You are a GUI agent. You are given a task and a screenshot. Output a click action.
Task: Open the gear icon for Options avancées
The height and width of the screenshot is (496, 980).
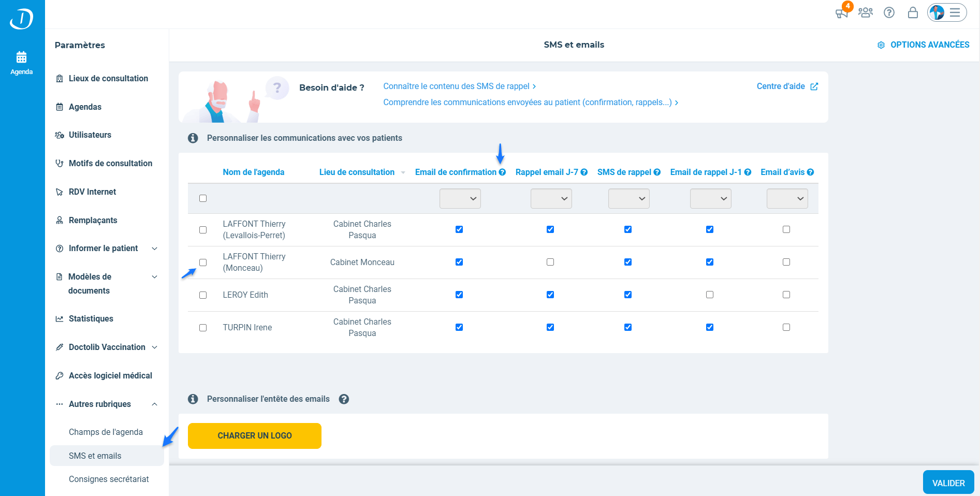881,45
